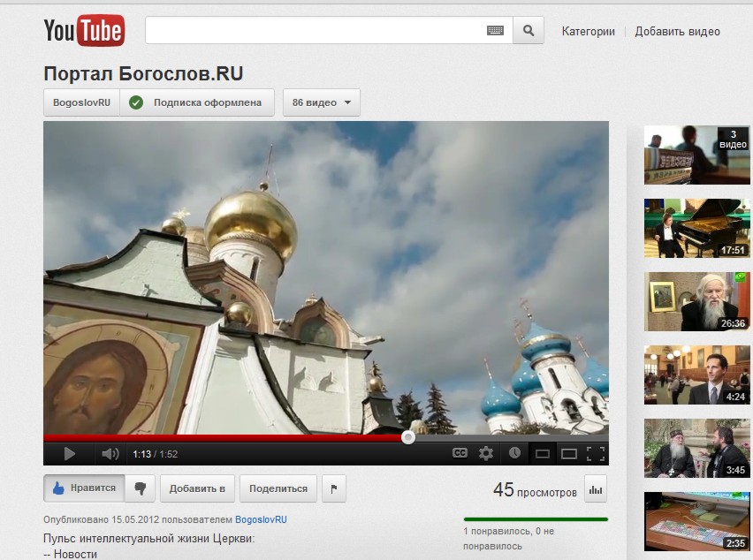
Task: Show video statistics chart
Action: pos(595,488)
